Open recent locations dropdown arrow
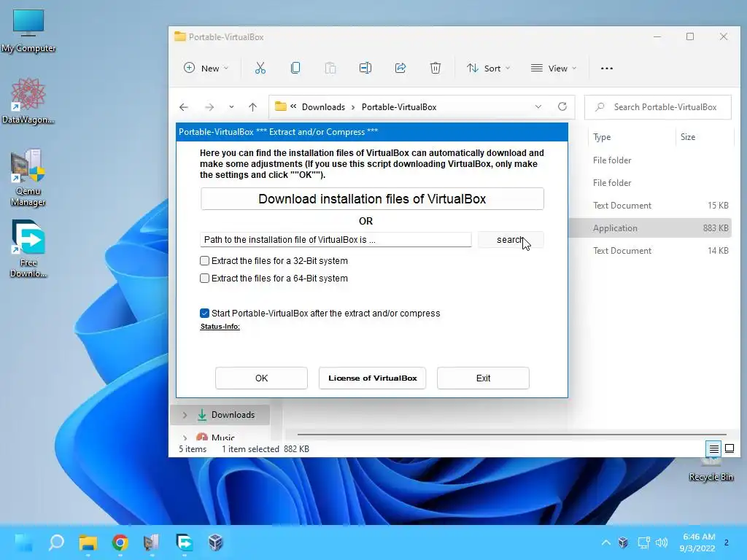Screen dimensions: 747x560 (x=231, y=107)
